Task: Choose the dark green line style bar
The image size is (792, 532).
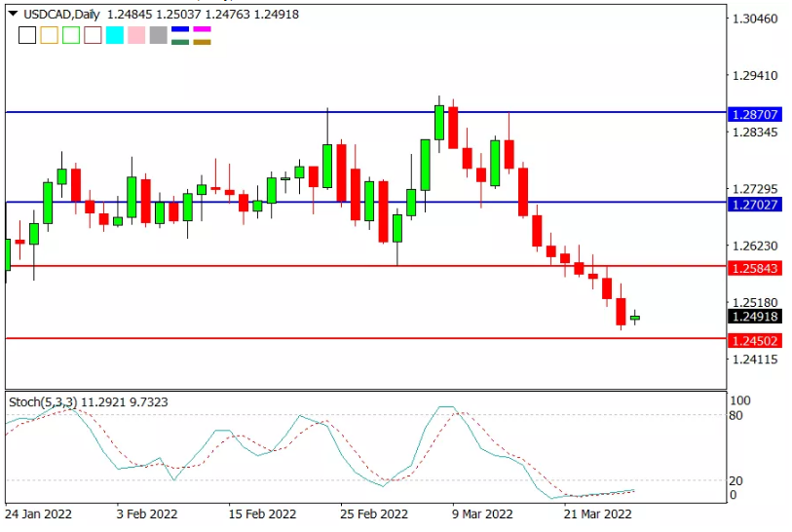Action: [180, 42]
